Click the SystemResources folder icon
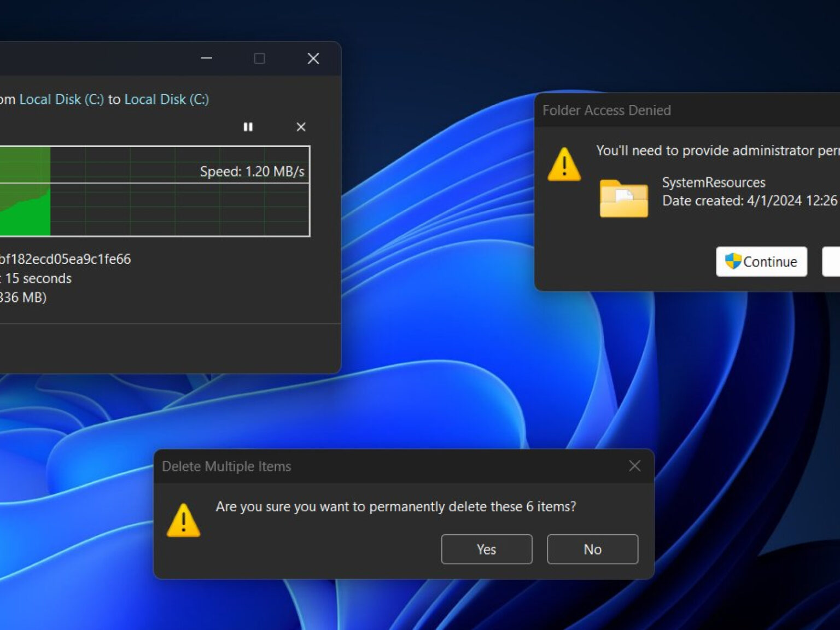The width and height of the screenshot is (840, 630). click(x=623, y=198)
